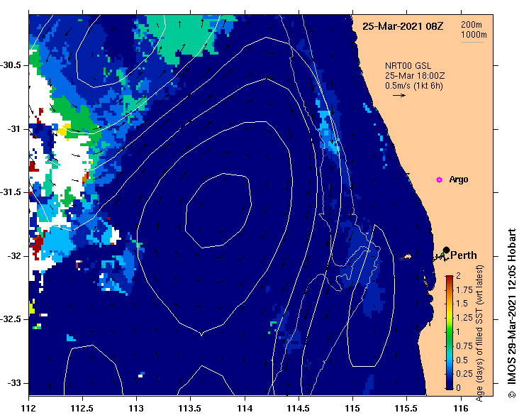Click longitude label 115.5

coord(407,409)
